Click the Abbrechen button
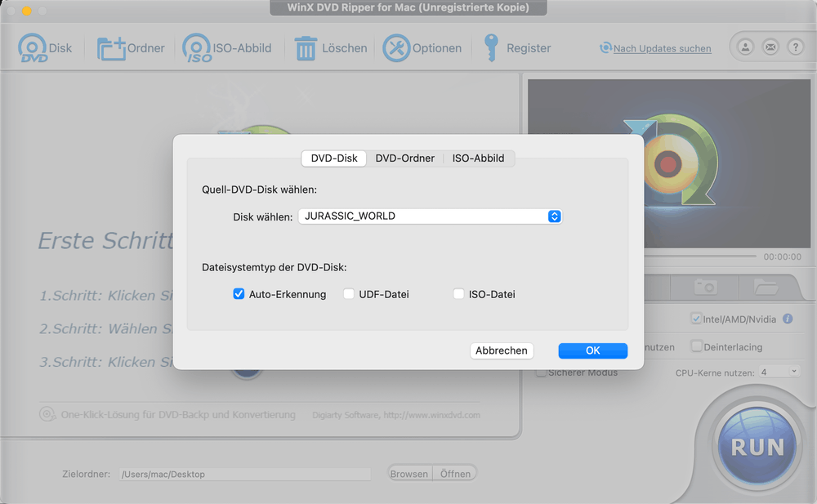The height and width of the screenshot is (504, 817). [x=502, y=350]
